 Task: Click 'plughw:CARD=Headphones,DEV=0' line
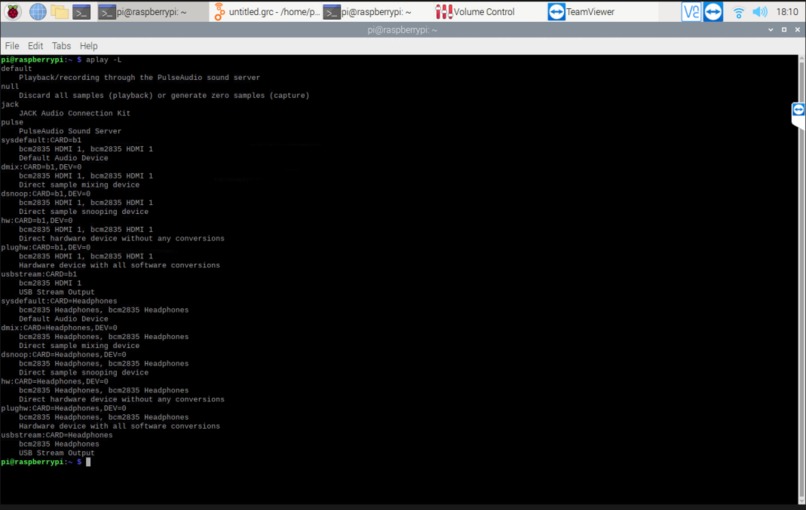63,408
